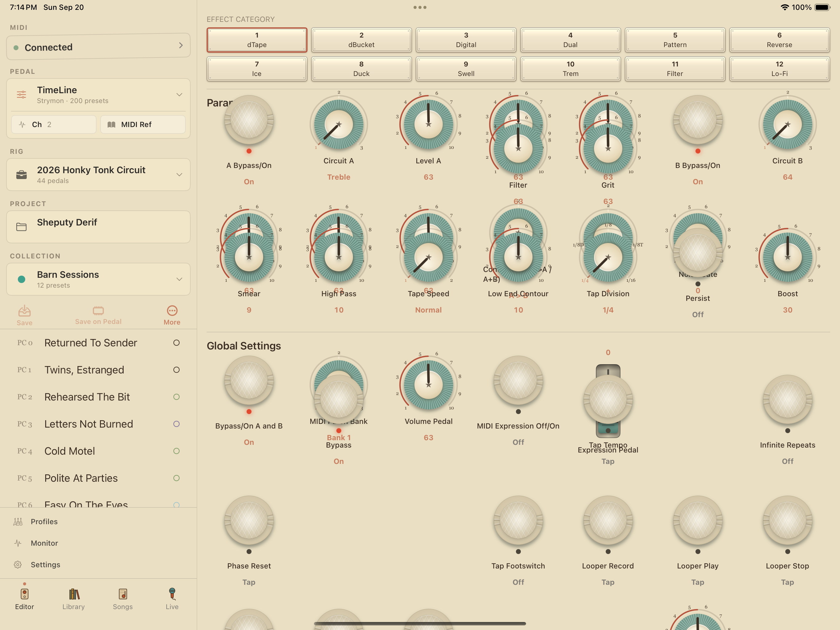Toggle the B Bypass/On button
Viewport: 840px width, 630px height.
coord(698,120)
